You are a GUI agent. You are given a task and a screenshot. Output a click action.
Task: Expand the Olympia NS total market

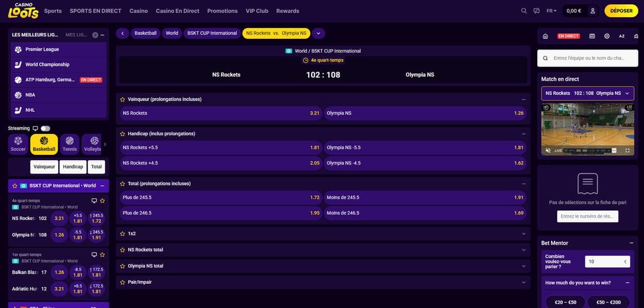[523, 266]
